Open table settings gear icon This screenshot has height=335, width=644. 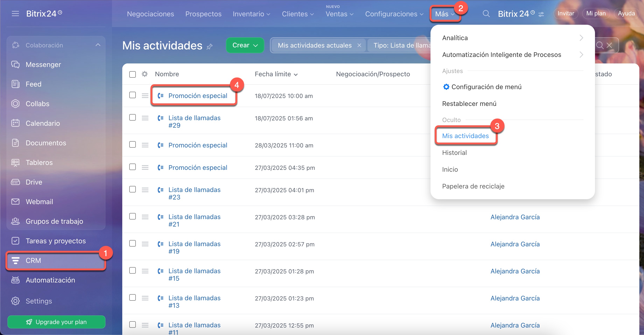pyautogui.click(x=144, y=74)
